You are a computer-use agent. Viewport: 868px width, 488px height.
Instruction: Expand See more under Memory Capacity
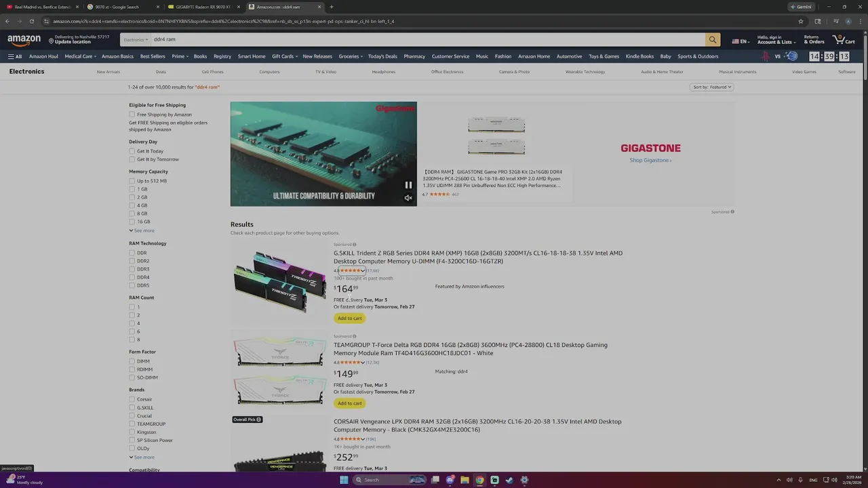click(x=142, y=230)
